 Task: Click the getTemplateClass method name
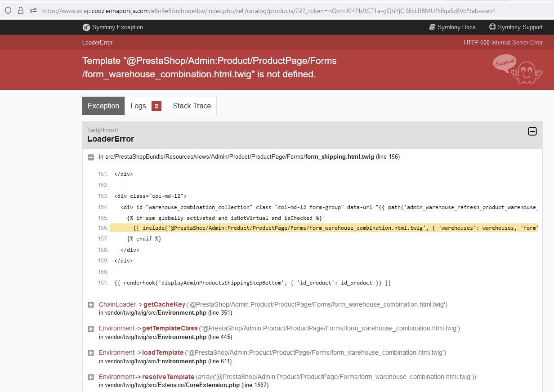tap(170, 329)
